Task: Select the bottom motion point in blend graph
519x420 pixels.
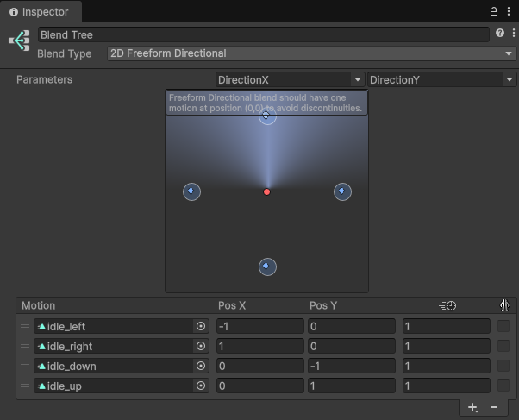Action: [x=267, y=267]
